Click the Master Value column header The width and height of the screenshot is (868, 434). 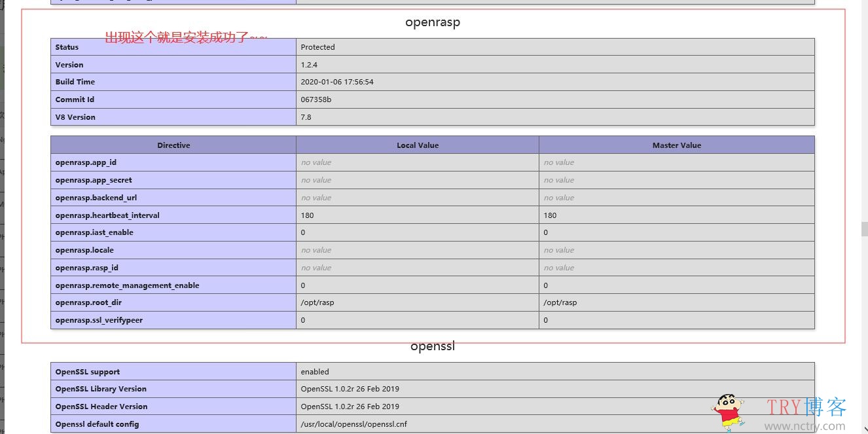(677, 145)
